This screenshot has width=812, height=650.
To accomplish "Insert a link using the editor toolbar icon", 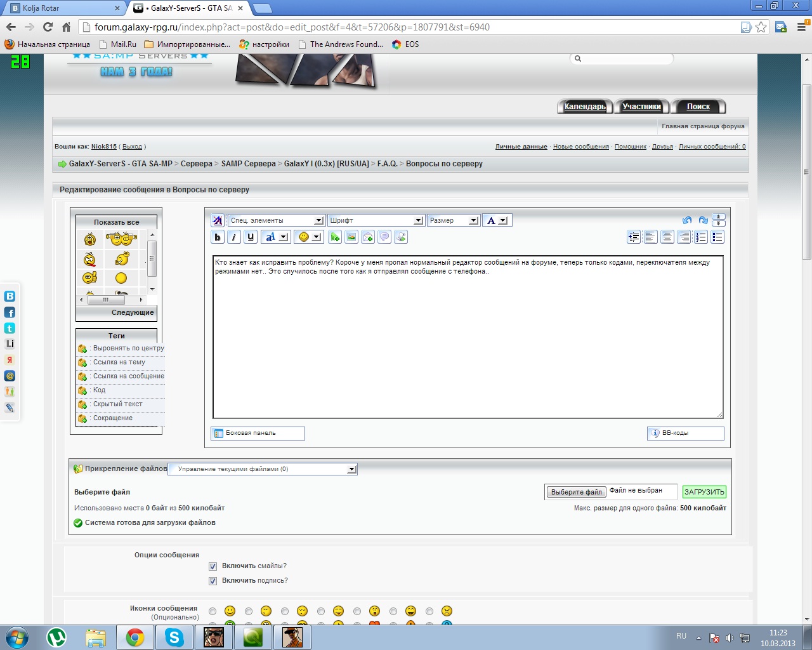I will (335, 237).
